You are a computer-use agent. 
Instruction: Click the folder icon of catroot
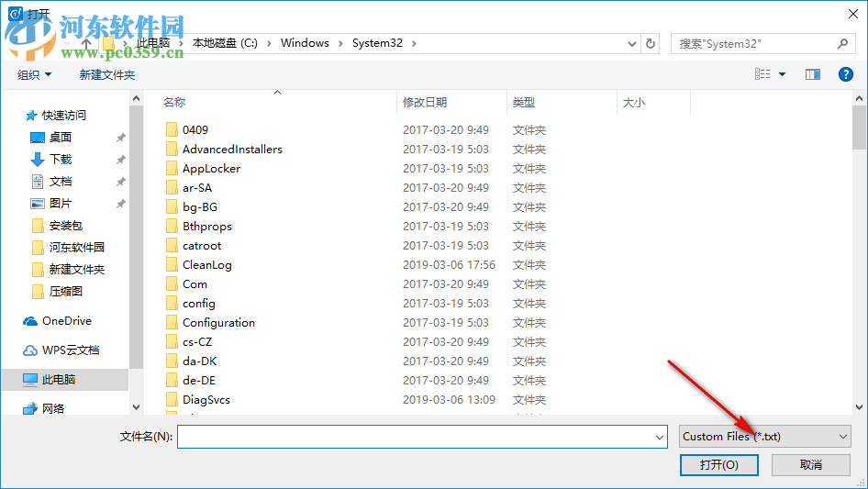tap(172, 245)
